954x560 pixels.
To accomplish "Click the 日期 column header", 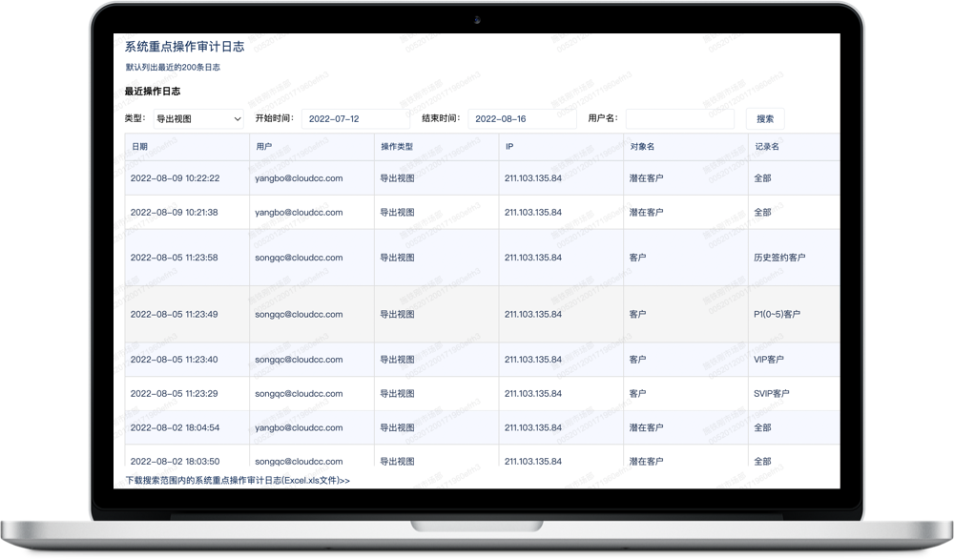I will point(140,147).
